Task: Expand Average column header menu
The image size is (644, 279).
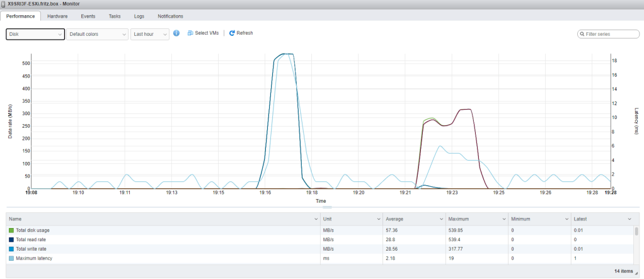Action: [440, 219]
